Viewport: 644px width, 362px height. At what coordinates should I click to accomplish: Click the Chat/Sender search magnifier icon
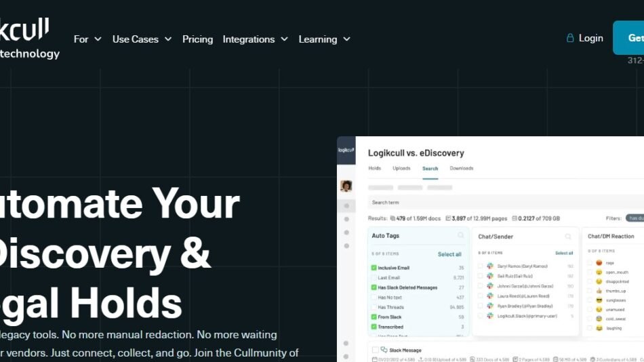point(569,237)
